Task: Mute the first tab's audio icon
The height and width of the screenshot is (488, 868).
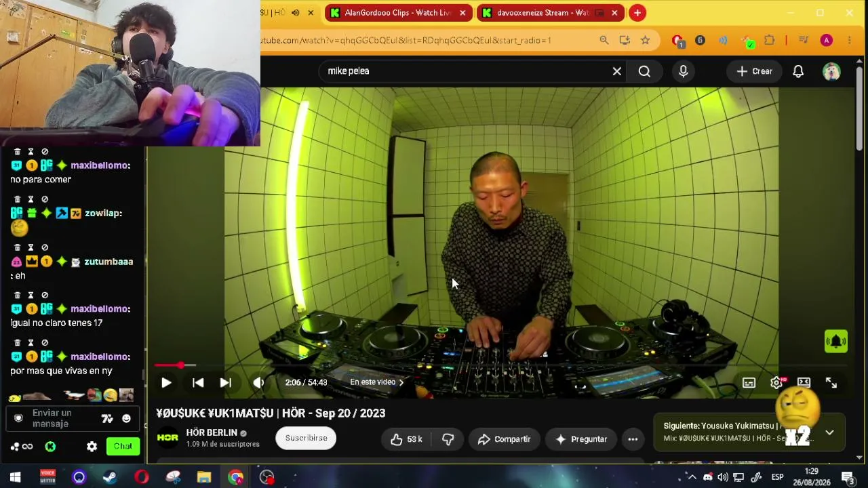Action: tap(296, 13)
